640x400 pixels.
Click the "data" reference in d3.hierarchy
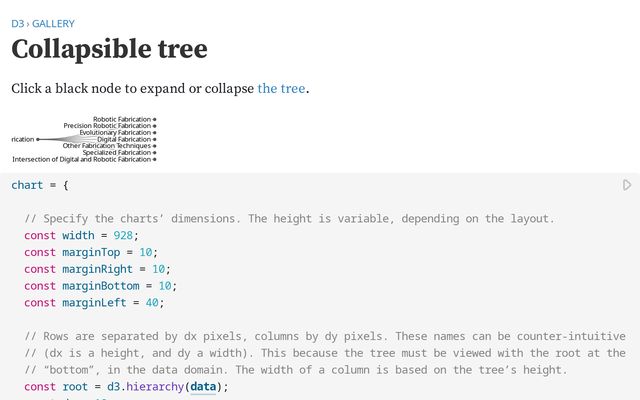(x=203, y=387)
